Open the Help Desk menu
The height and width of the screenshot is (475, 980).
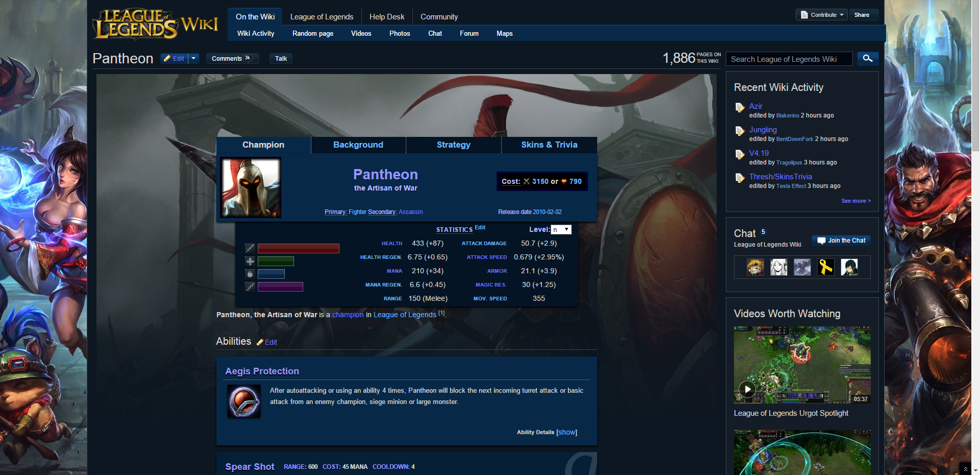[387, 17]
